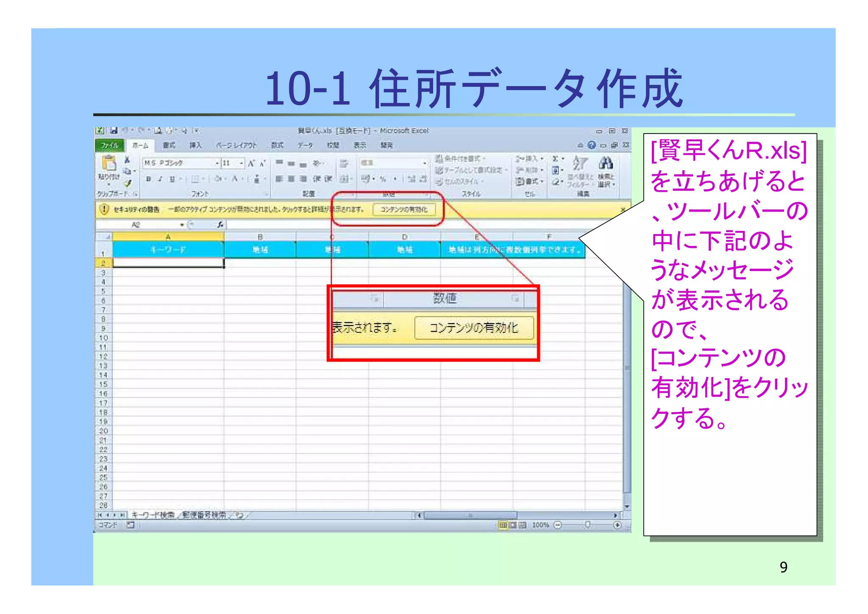
Task: Click the zoom slider handle
Action: coord(587,525)
